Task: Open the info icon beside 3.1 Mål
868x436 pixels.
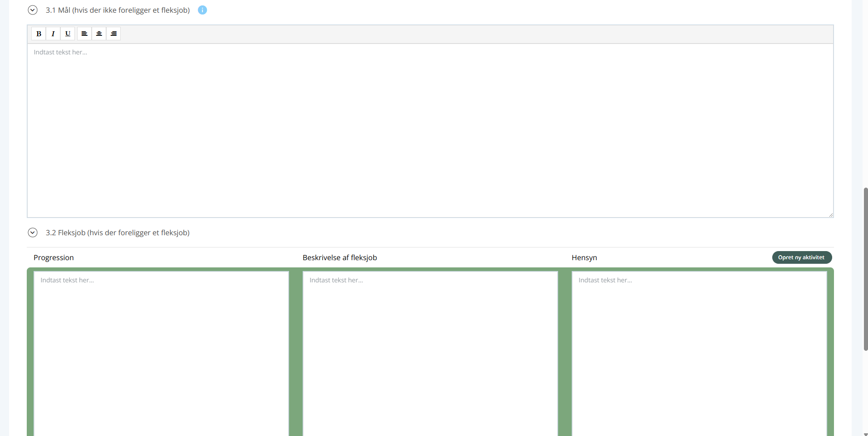Action: [x=202, y=10]
